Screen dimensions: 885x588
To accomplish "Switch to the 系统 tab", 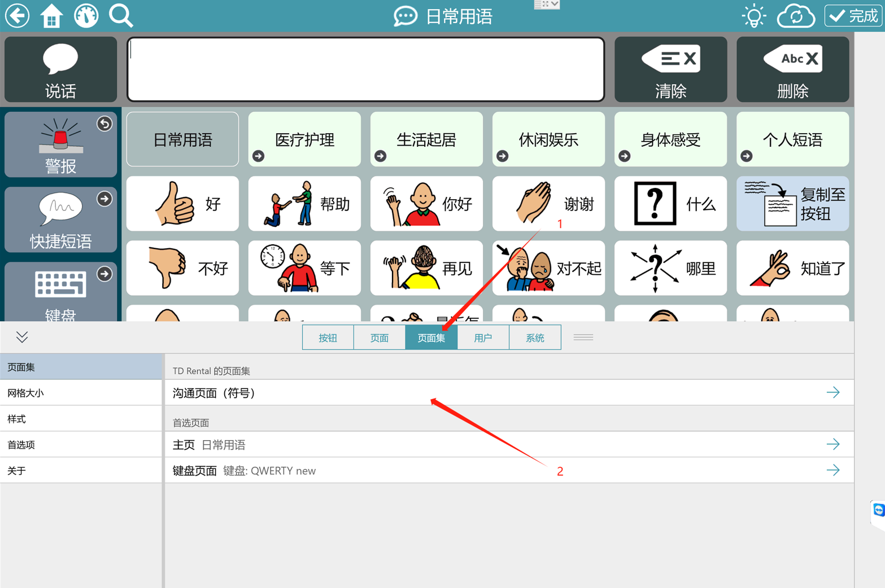I will pos(535,337).
